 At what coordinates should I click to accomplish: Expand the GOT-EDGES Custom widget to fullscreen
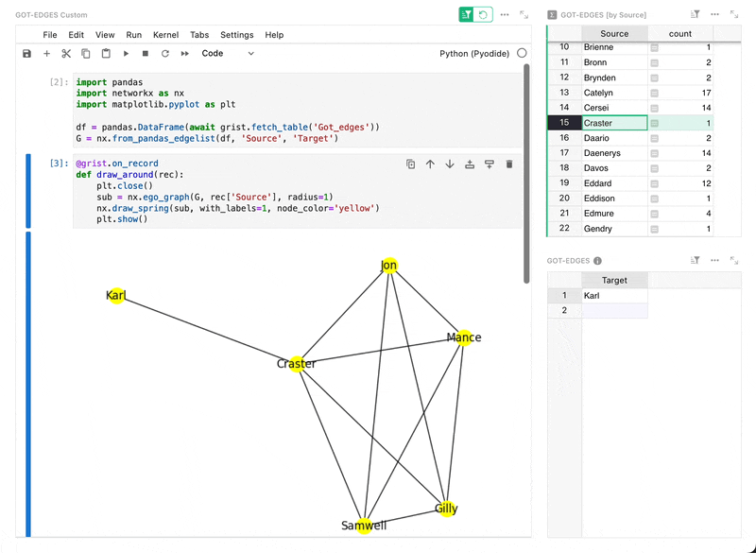(x=524, y=14)
